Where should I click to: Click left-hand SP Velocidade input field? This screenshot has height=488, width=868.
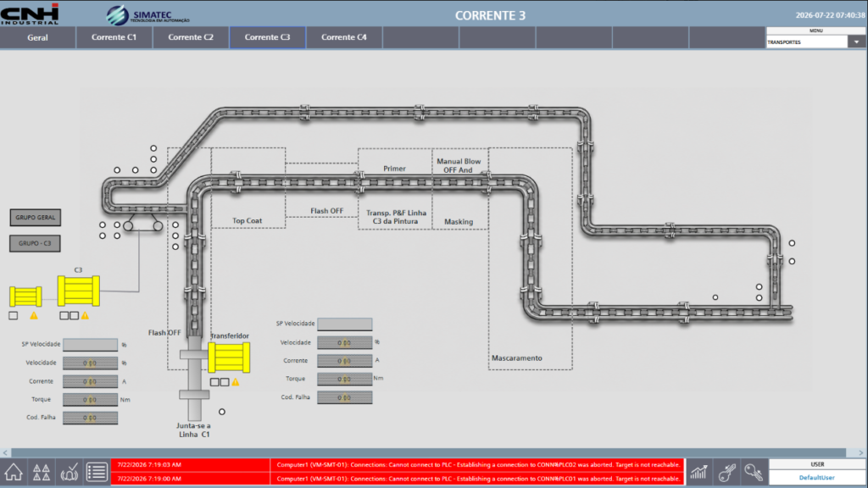click(90, 344)
